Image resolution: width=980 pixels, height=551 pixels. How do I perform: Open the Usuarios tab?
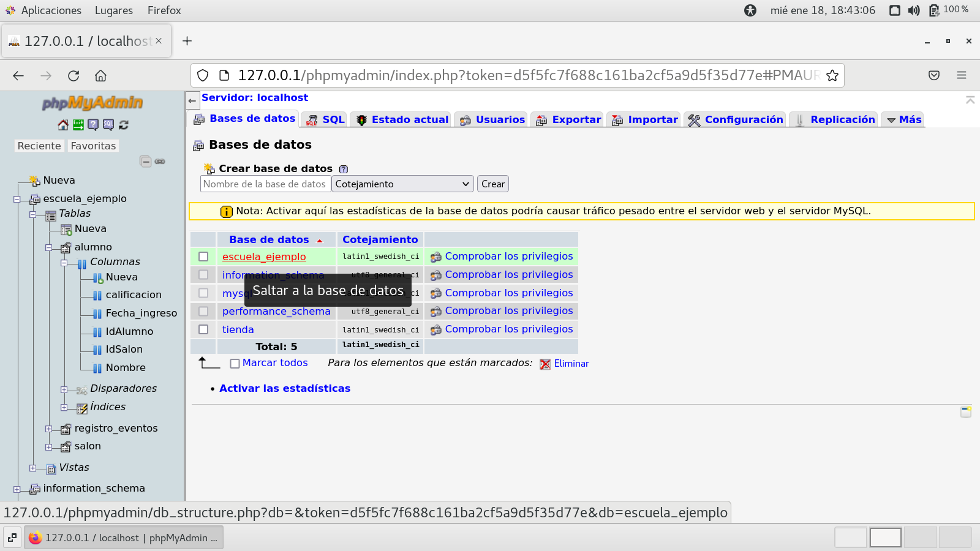point(492,120)
